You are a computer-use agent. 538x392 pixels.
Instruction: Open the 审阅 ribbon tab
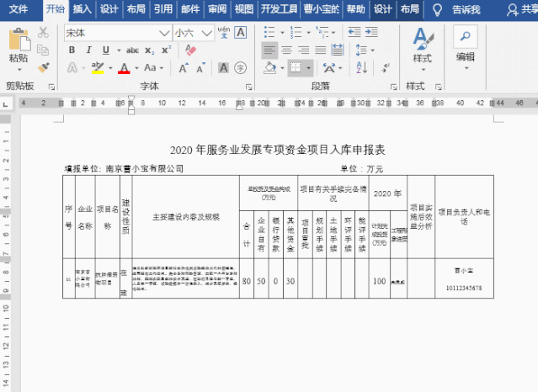point(217,10)
